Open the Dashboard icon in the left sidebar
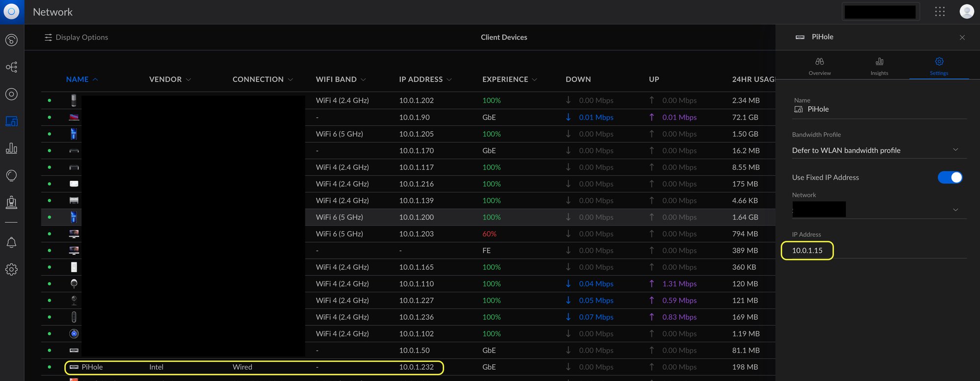This screenshot has width=980, height=381. 11,40
